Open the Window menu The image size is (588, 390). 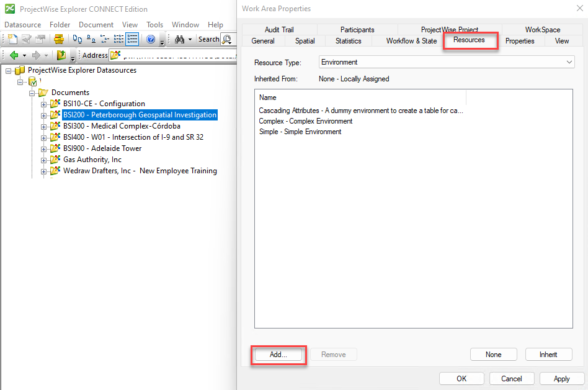pyautogui.click(x=185, y=25)
